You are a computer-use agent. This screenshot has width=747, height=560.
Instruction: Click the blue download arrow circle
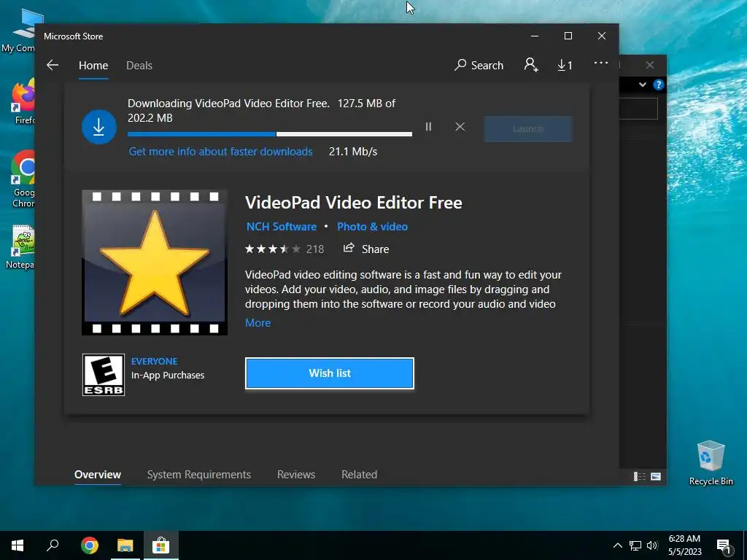99,127
